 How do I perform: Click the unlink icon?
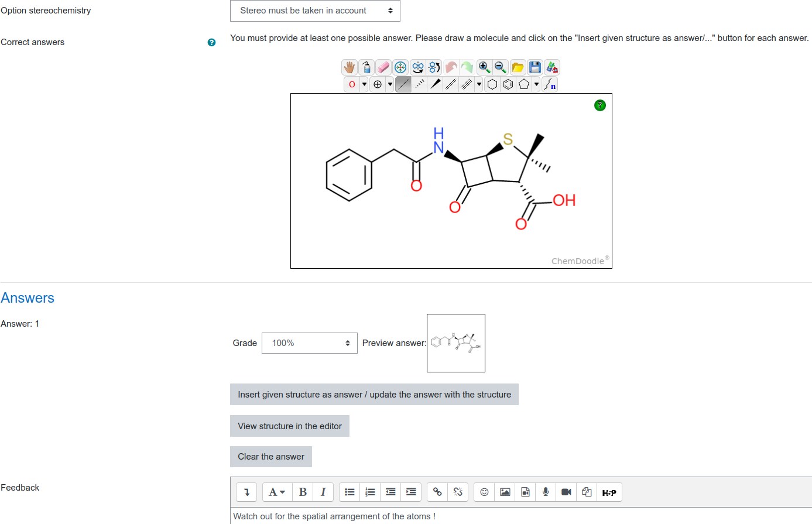click(x=458, y=492)
